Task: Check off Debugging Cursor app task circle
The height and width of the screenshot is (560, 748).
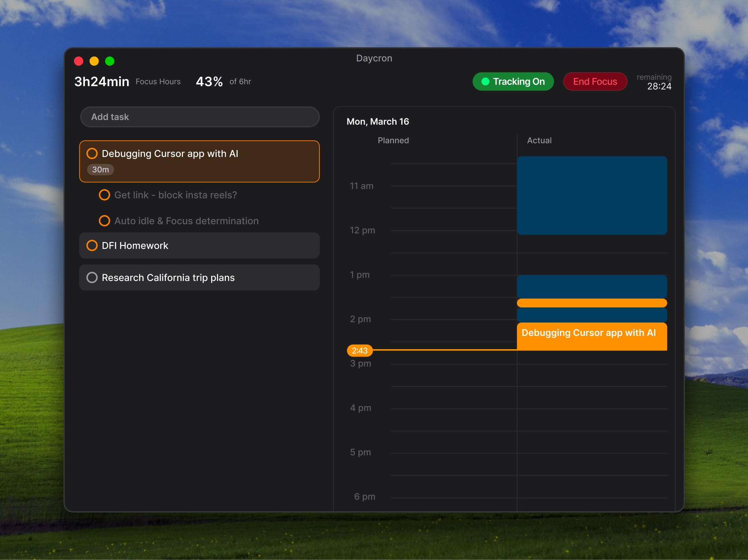Action: click(x=92, y=154)
